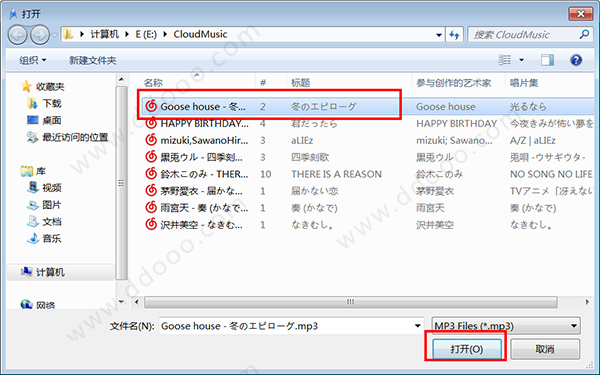This screenshot has width=600, height=375.
Task: Expand the 文件名 dropdown arrow
Action: click(417, 326)
